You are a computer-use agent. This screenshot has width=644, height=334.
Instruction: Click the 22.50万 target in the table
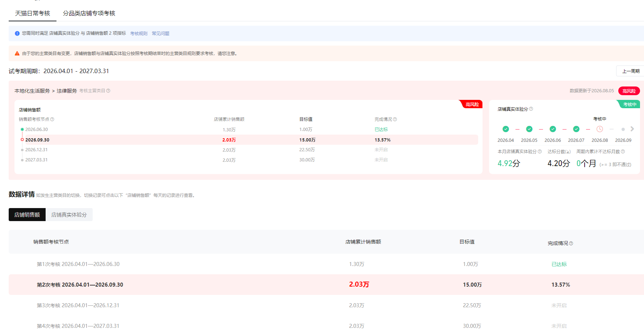(x=472, y=305)
